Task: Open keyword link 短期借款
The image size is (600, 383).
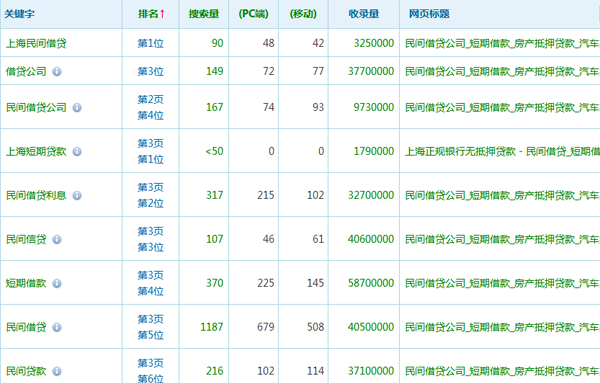Action: tap(26, 284)
